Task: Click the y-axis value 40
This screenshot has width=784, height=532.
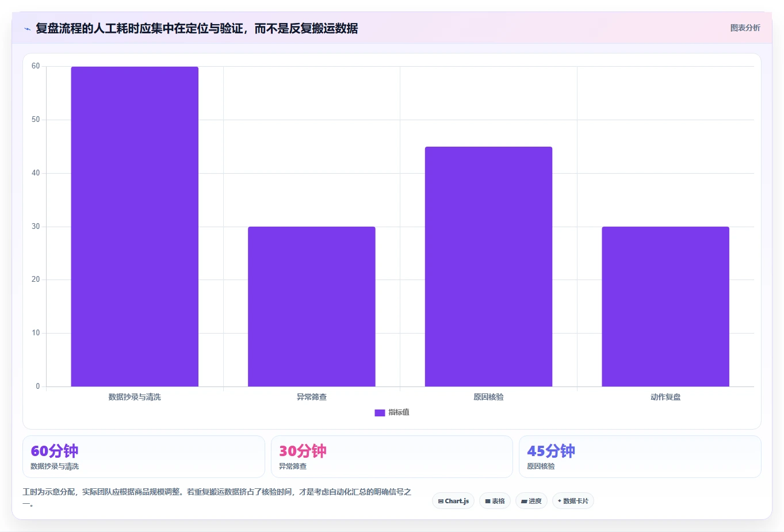Action: (36, 173)
